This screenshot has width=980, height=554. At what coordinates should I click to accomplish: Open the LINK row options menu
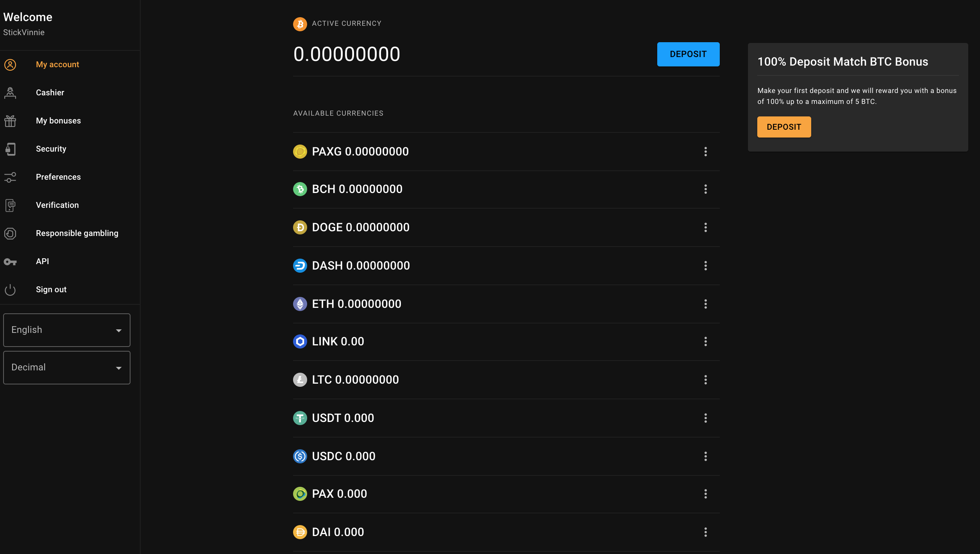705,341
